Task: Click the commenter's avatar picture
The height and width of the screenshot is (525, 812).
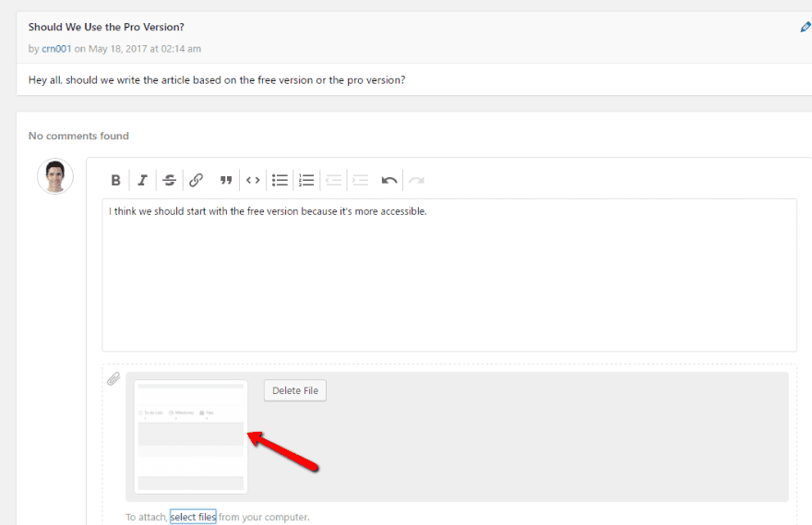Action: click(x=55, y=176)
